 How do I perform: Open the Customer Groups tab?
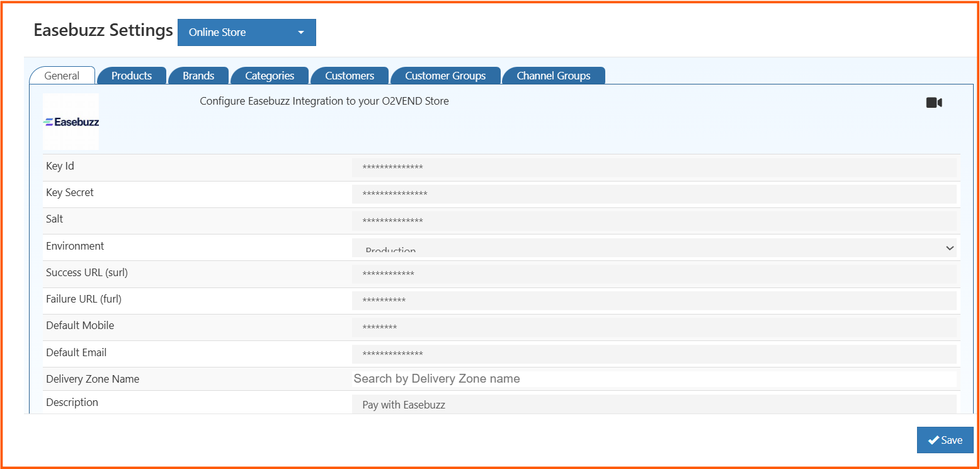[446, 75]
